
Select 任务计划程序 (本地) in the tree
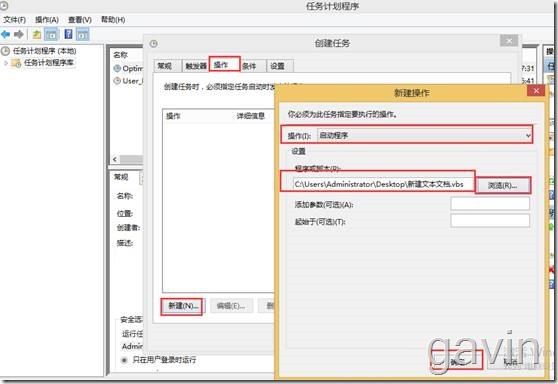[44, 51]
